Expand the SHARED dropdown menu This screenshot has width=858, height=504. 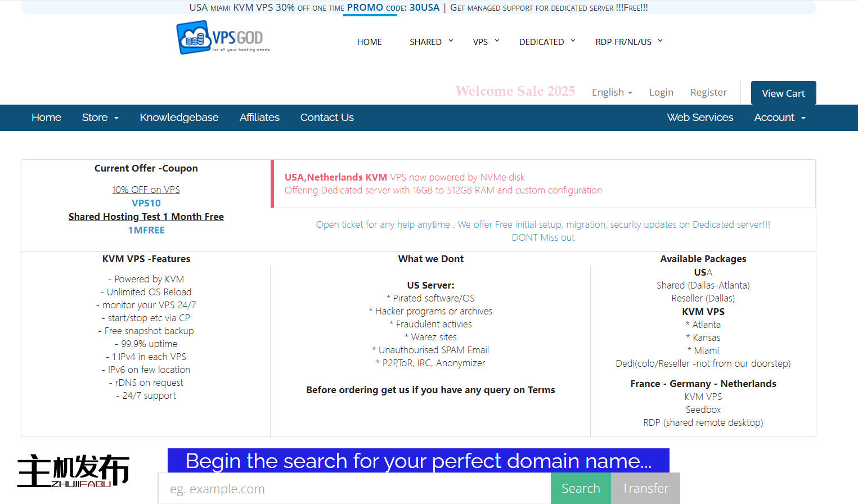431,42
